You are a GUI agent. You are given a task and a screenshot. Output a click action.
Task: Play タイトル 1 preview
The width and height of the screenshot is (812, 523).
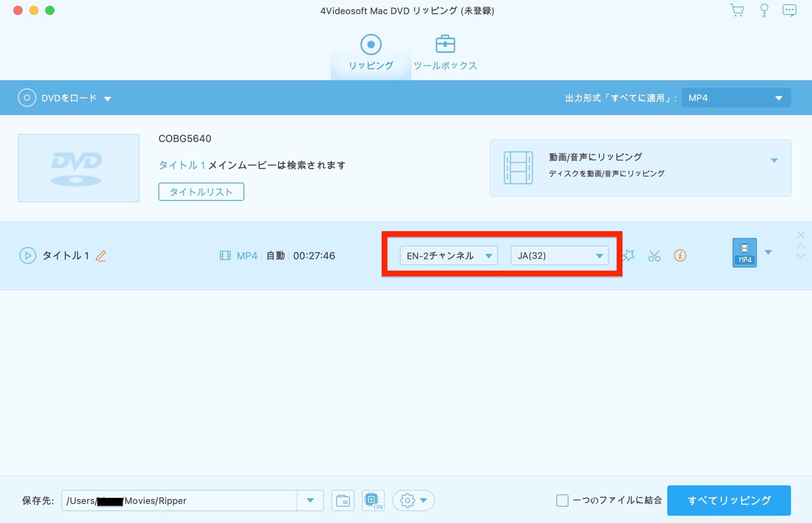coord(28,256)
